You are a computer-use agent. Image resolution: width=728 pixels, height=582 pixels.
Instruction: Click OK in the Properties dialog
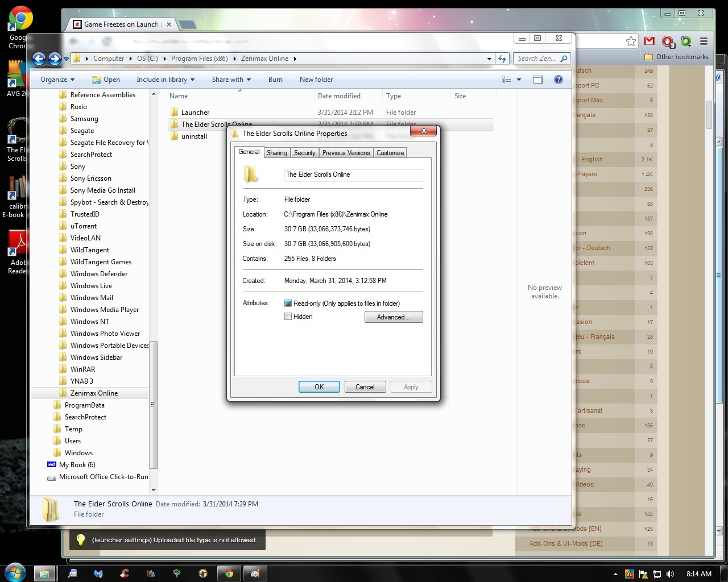tap(319, 387)
